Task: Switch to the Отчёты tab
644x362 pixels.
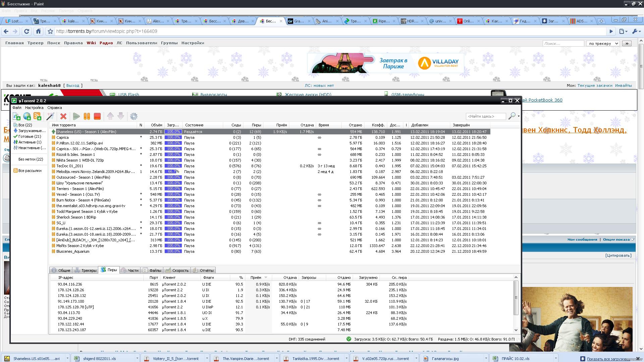Action: [203, 270]
